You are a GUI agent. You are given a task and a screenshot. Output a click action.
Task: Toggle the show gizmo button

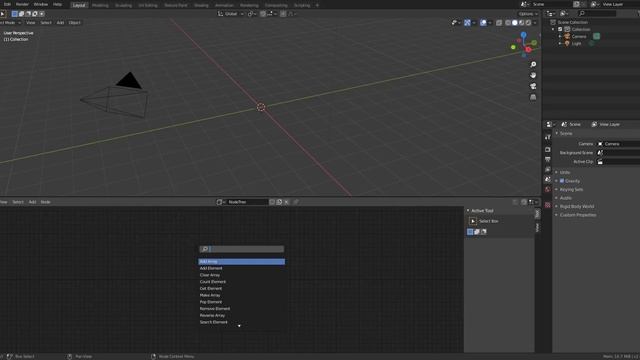point(467,23)
